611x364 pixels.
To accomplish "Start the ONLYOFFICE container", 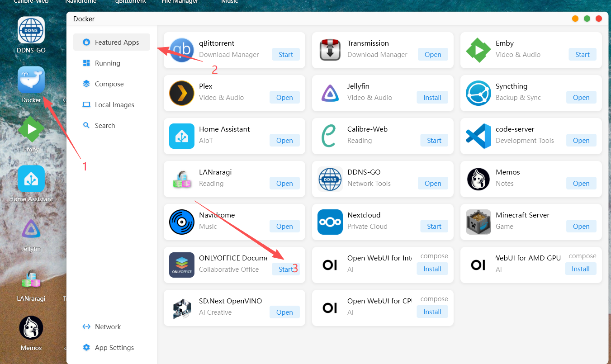I will pos(286,269).
